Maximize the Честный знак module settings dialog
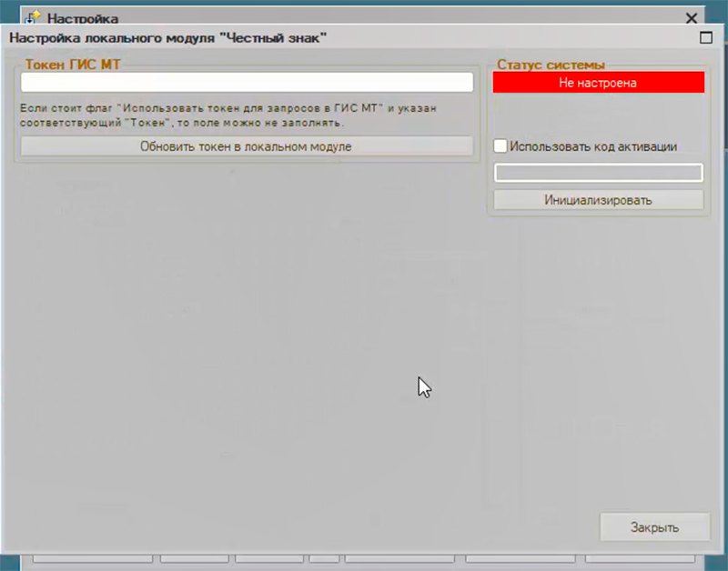 (706, 37)
